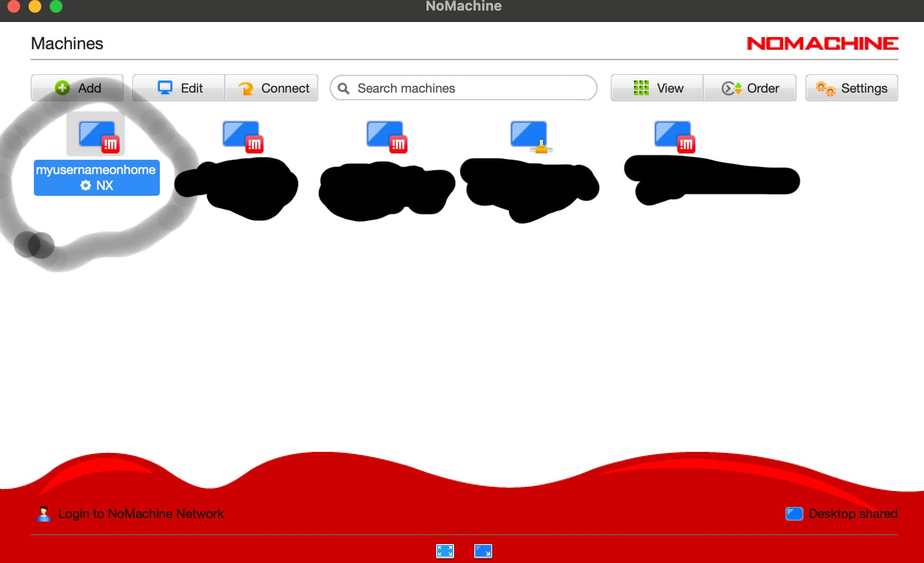This screenshot has height=563, width=924.
Task: Select the third machine icon
Action: click(385, 135)
